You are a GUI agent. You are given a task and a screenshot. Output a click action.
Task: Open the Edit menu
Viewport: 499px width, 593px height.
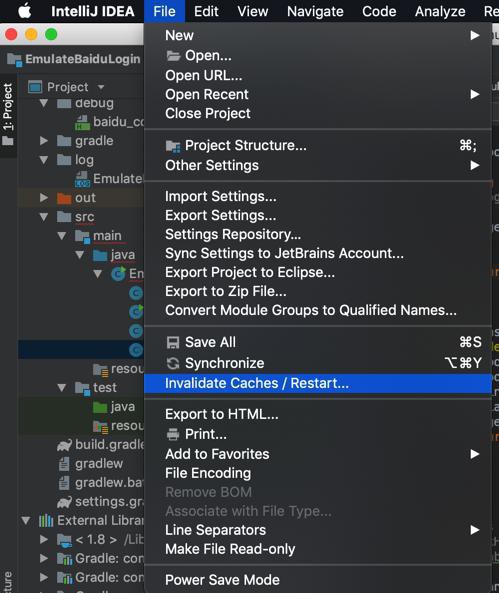coord(206,11)
